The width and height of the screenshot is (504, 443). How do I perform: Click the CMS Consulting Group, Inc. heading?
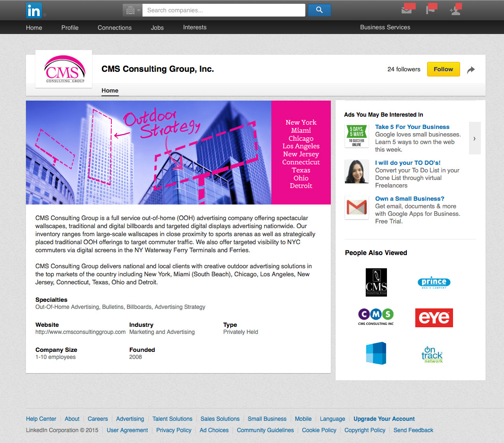pyautogui.click(x=158, y=69)
